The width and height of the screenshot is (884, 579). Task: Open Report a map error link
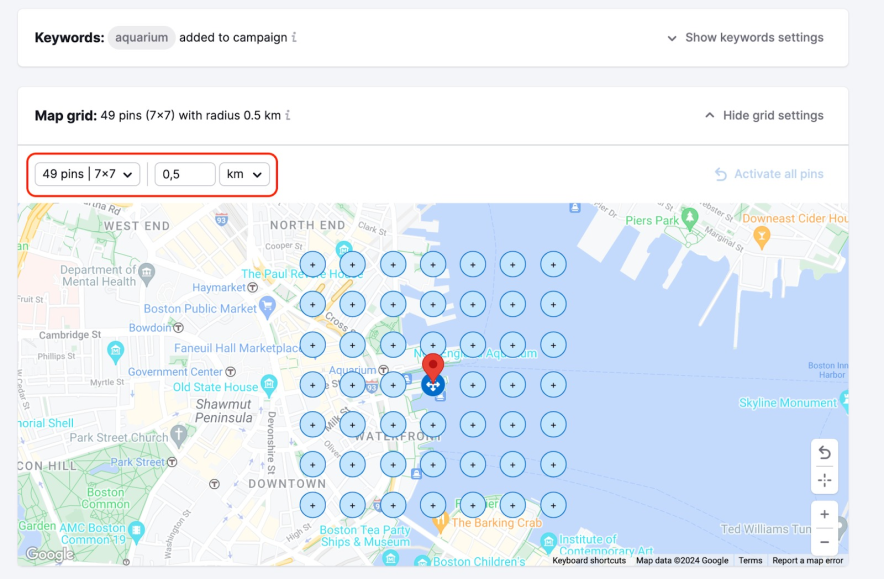(x=807, y=561)
